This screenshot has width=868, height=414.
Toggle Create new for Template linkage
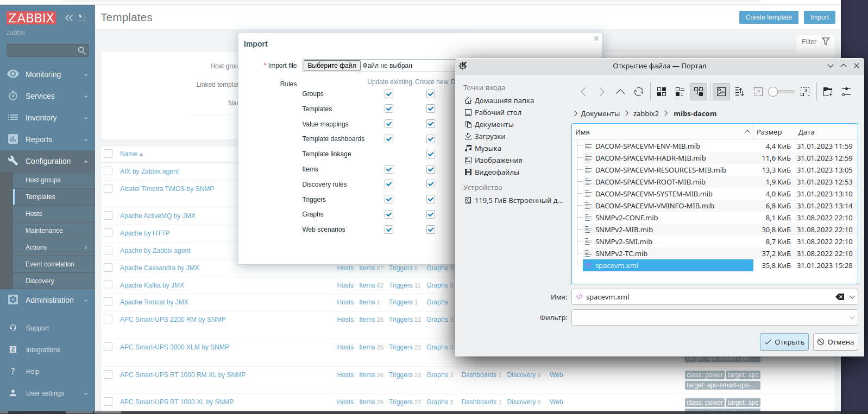coord(431,154)
